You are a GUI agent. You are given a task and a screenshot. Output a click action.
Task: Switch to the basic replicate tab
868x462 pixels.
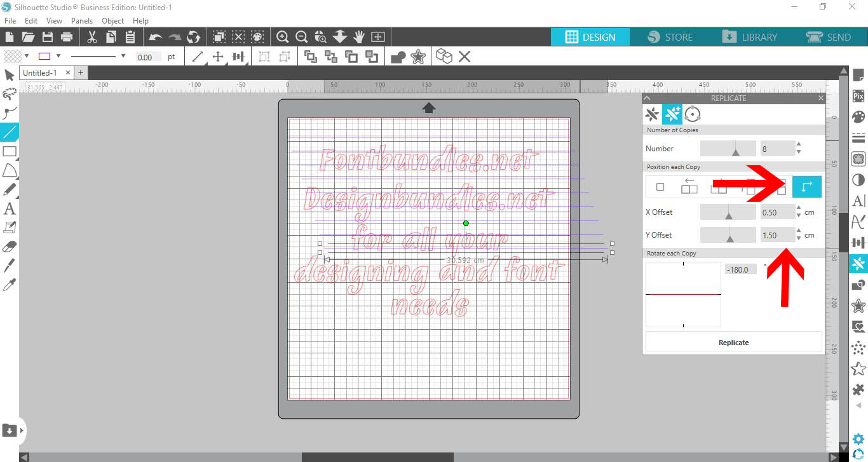(x=652, y=114)
